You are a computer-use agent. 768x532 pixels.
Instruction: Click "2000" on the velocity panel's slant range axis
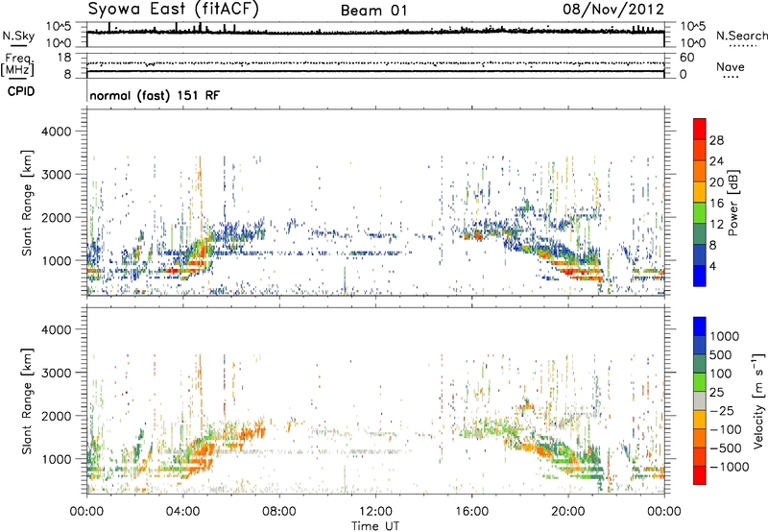pos(56,416)
